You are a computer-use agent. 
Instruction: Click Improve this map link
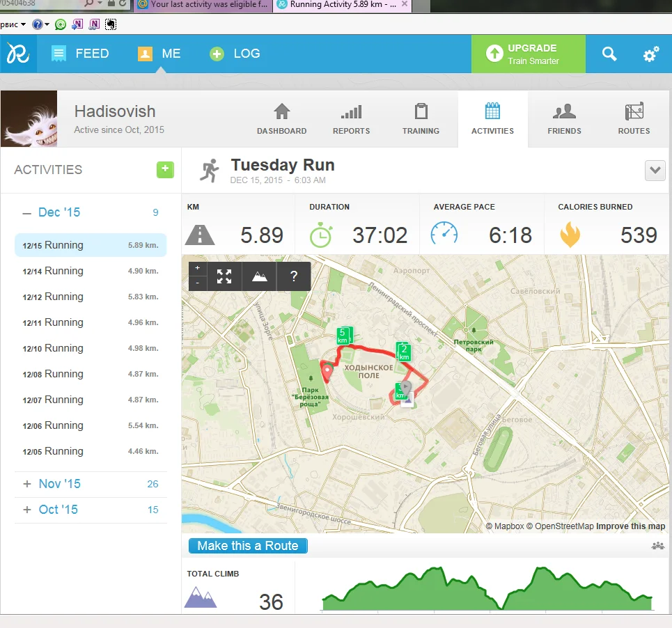[630, 526]
